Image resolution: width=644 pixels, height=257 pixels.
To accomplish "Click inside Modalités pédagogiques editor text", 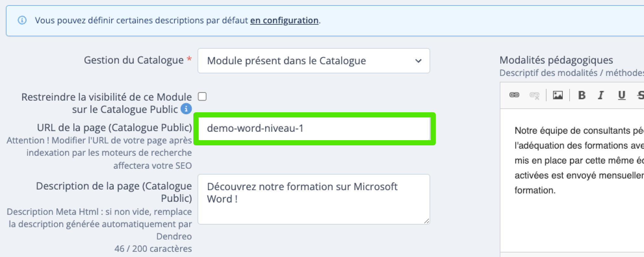I will point(579,160).
